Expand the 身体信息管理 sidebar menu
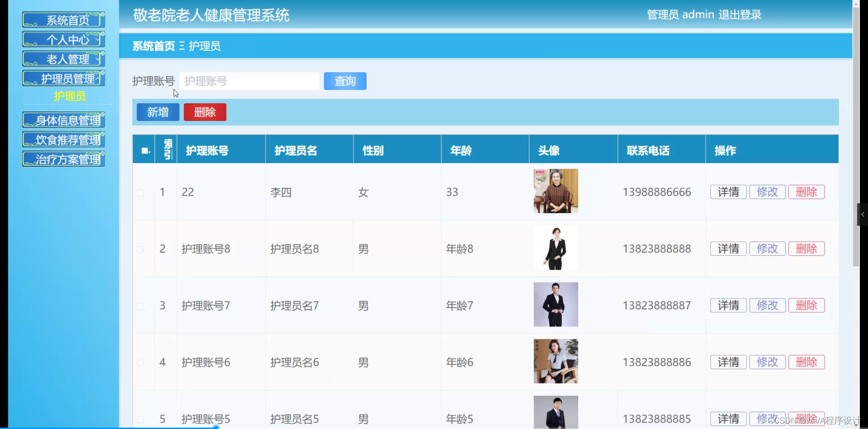This screenshot has width=868, height=429. tap(64, 120)
